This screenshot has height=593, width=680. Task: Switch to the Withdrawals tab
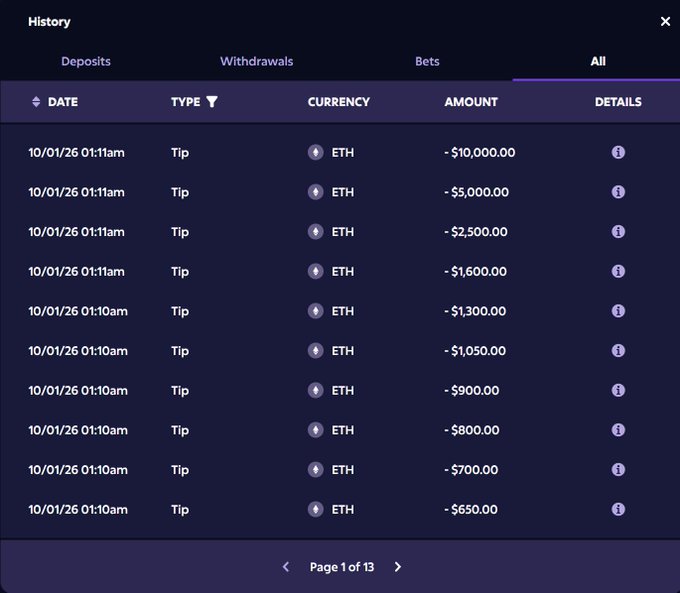(x=257, y=61)
